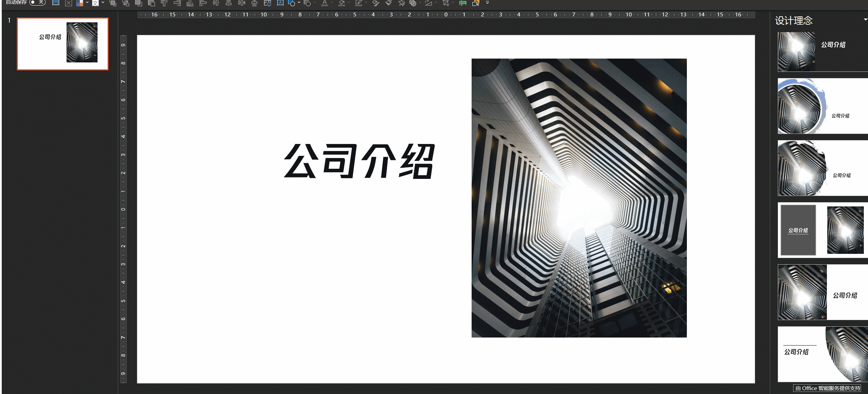868x394 pixels.
Task: Click the align top icon
Action: 164,3
